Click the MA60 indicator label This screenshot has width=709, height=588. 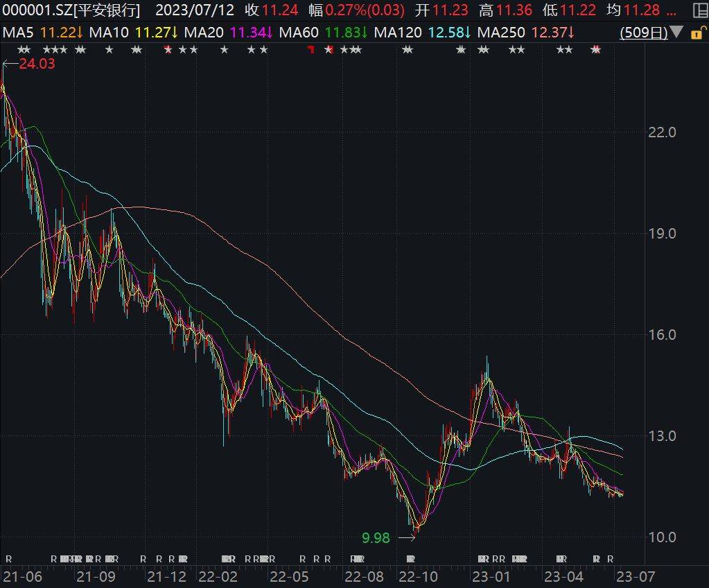(x=302, y=33)
